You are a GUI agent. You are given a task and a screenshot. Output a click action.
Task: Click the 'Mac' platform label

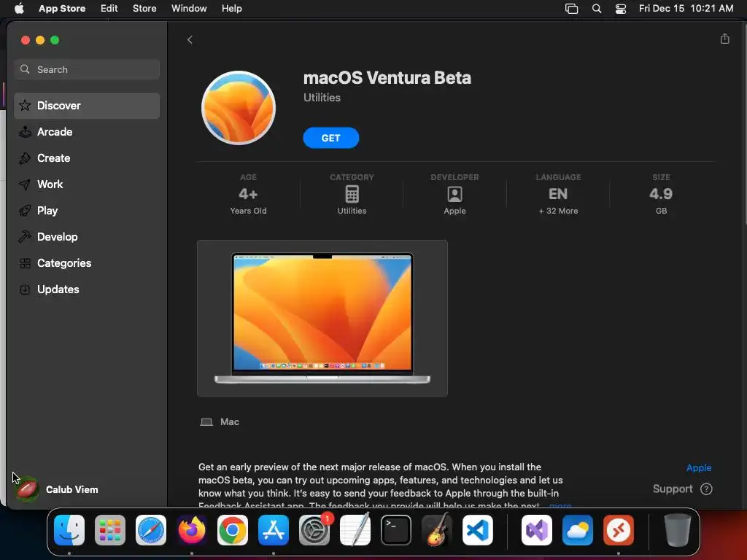230,422
